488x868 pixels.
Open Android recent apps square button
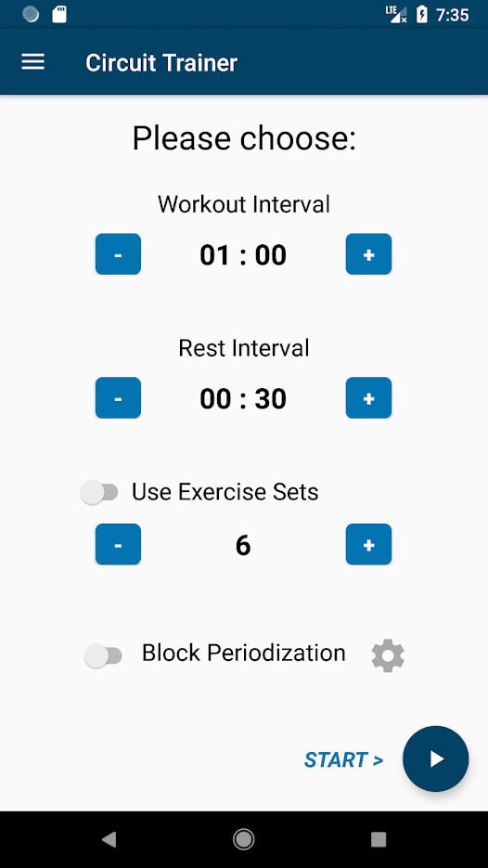click(x=379, y=840)
